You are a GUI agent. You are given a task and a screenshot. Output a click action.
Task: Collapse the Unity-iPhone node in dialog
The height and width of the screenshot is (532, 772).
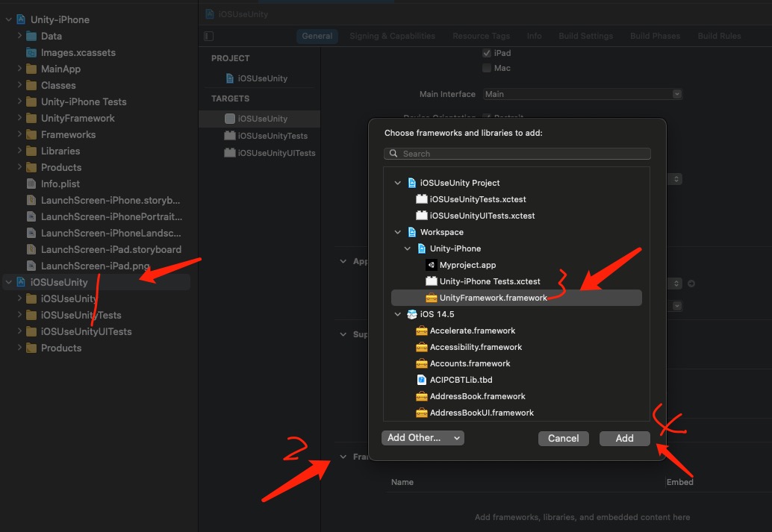[408, 248]
